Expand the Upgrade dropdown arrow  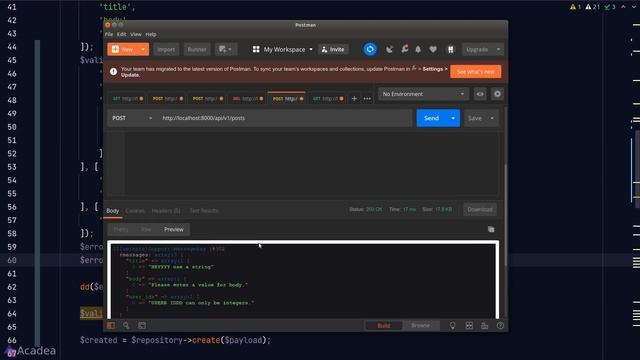[x=498, y=49]
